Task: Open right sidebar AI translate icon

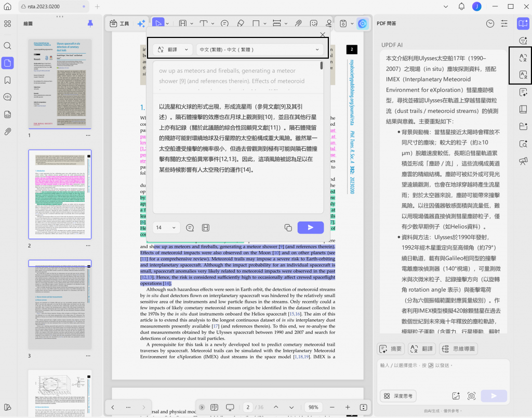Action: click(523, 58)
